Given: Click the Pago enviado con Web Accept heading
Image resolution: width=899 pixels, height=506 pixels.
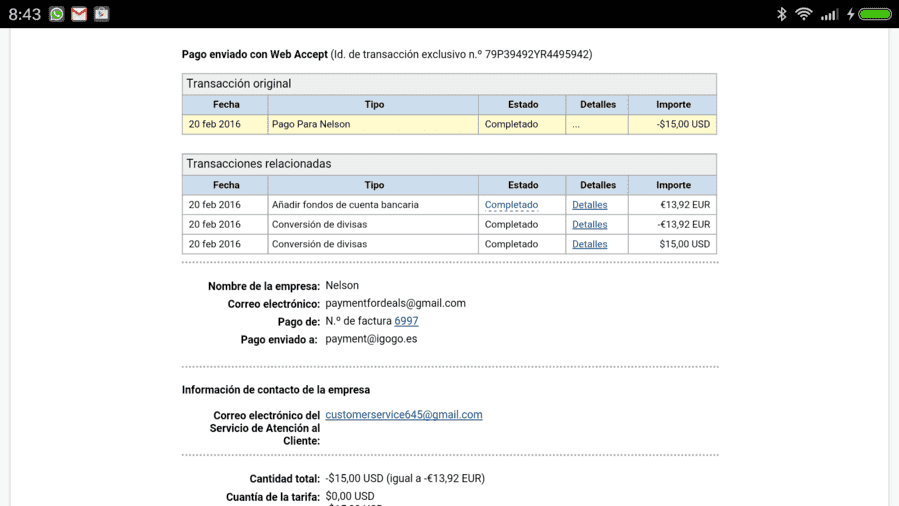Looking at the screenshot, I should (x=255, y=54).
